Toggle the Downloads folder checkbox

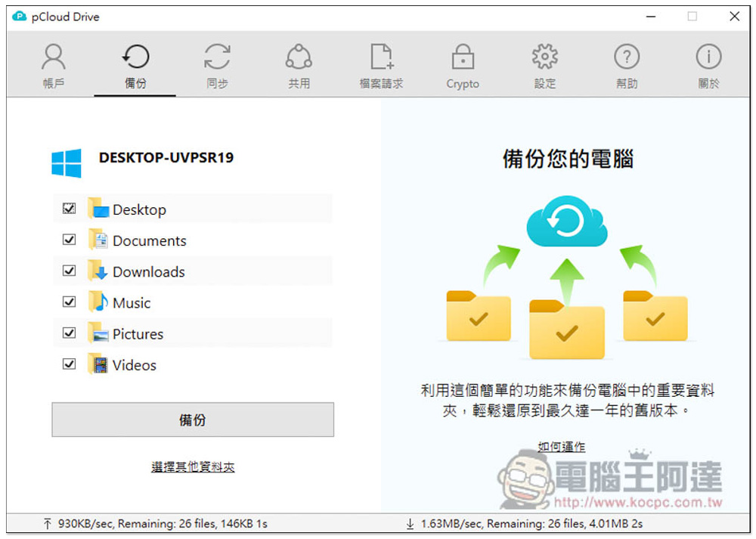pyautogui.click(x=70, y=271)
